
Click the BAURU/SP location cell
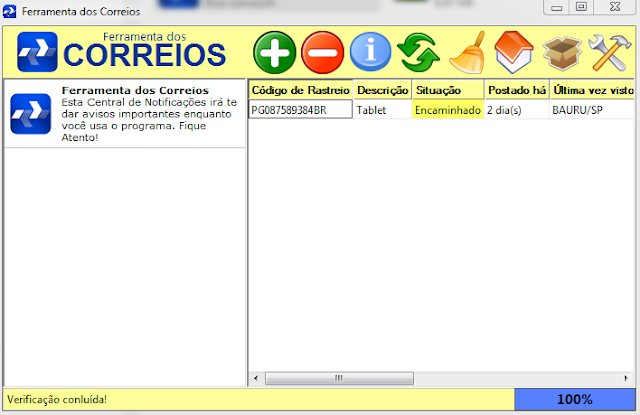click(592, 110)
